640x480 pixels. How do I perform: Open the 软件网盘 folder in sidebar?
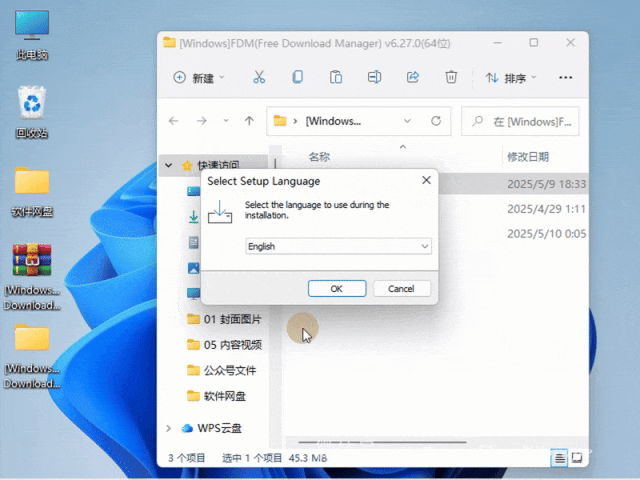point(216,396)
